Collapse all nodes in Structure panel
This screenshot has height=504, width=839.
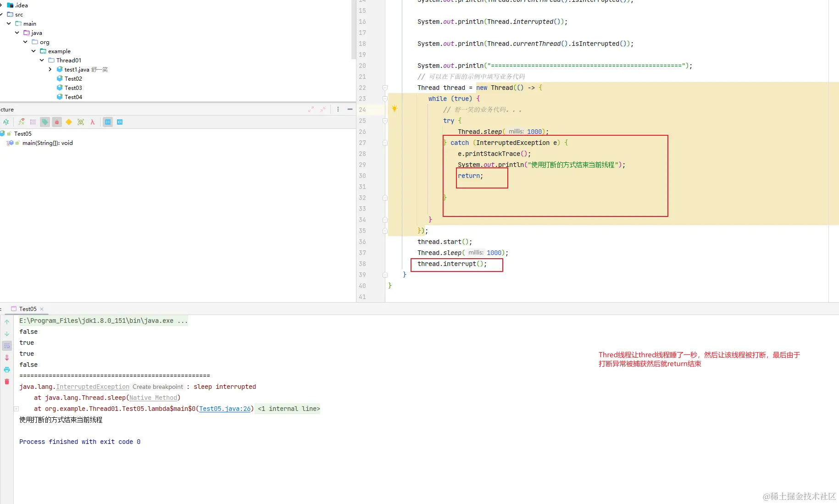[x=323, y=109]
